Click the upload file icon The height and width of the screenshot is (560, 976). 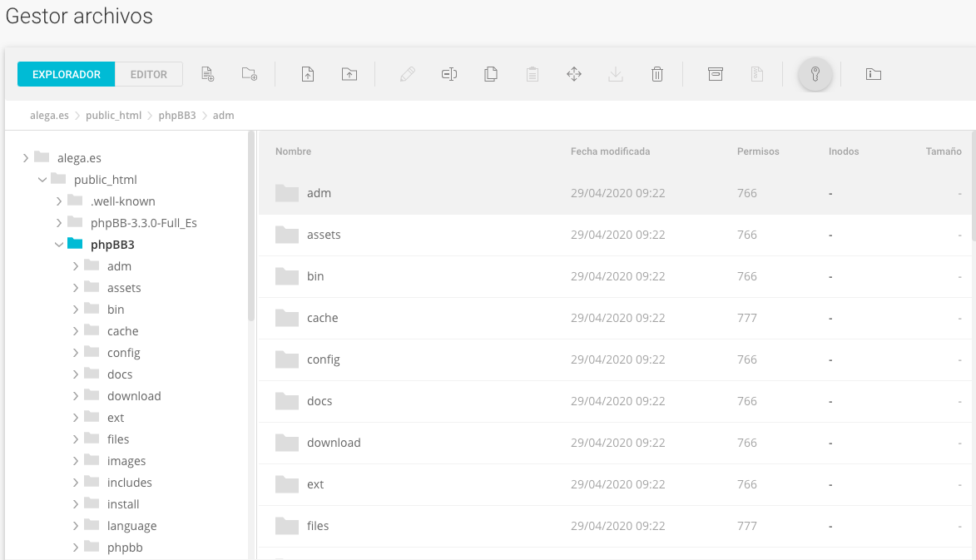pyautogui.click(x=308, y=74)
